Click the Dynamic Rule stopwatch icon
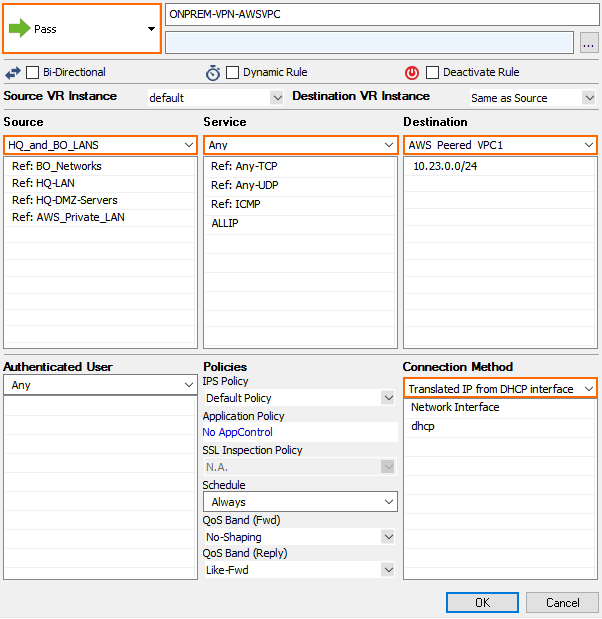602x619 pixels. point(213,73)
